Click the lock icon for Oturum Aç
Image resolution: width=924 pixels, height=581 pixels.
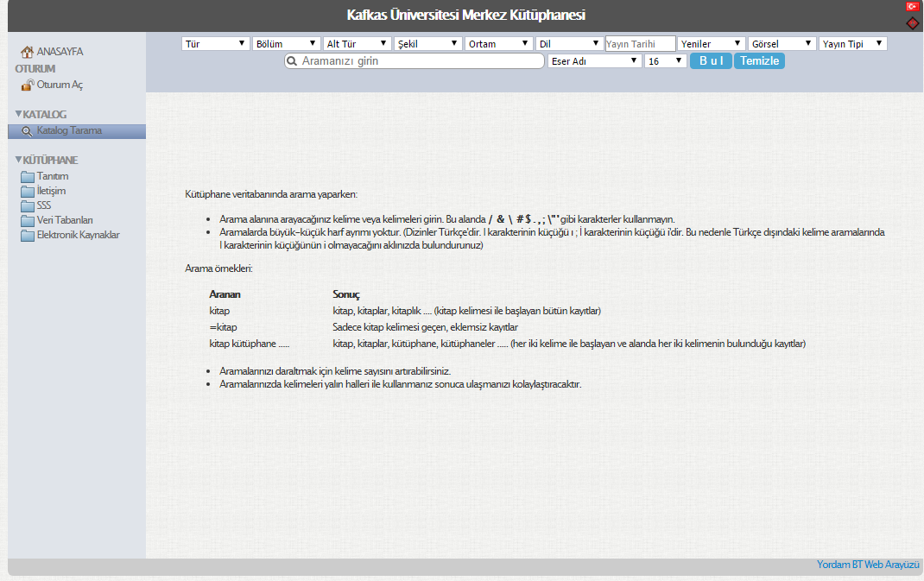(x=28, y=85)
